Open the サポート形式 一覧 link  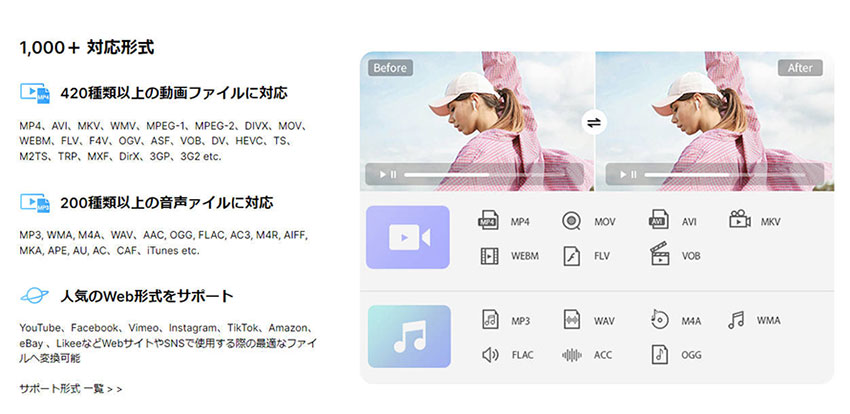click(x=70, y=388)
